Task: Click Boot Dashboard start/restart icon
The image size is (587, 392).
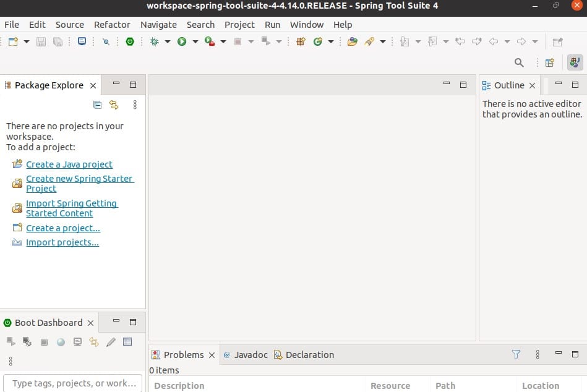Action: (x=11, y=341)
